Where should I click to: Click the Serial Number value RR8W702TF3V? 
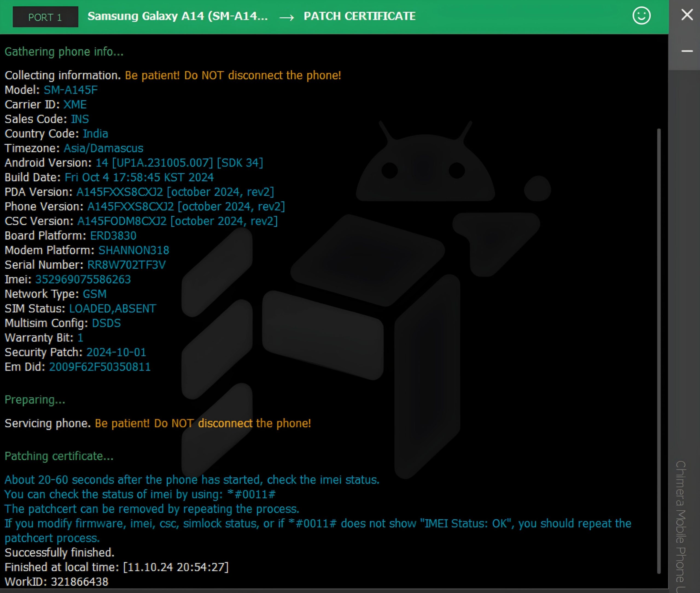[x=127, y=265]
